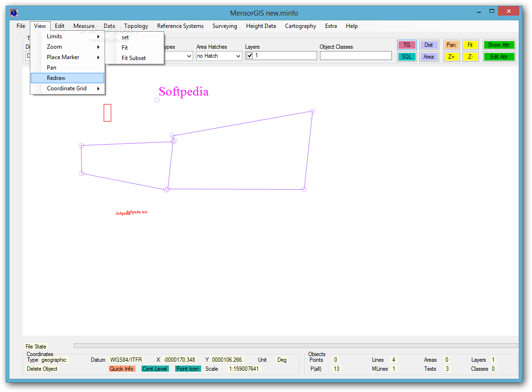The width and height of the screenshot is (532, 392).
Task: Click the TG toolbar button
Action: pos(407,45)
